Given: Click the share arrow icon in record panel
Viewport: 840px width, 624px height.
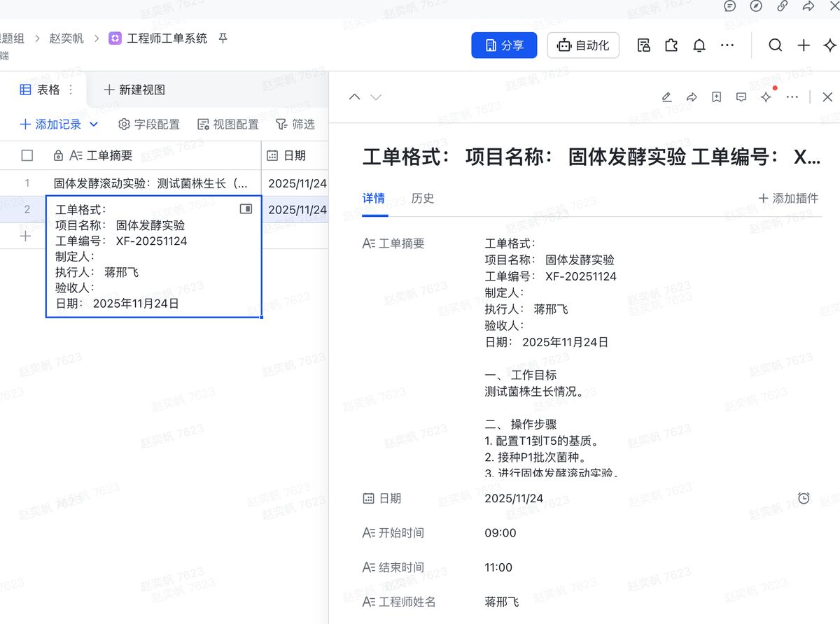Looking at the screenshot, I should click(692, 97).
